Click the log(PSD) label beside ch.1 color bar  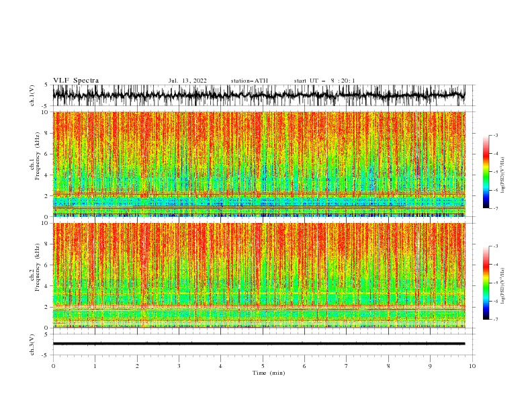pos(503,175)
